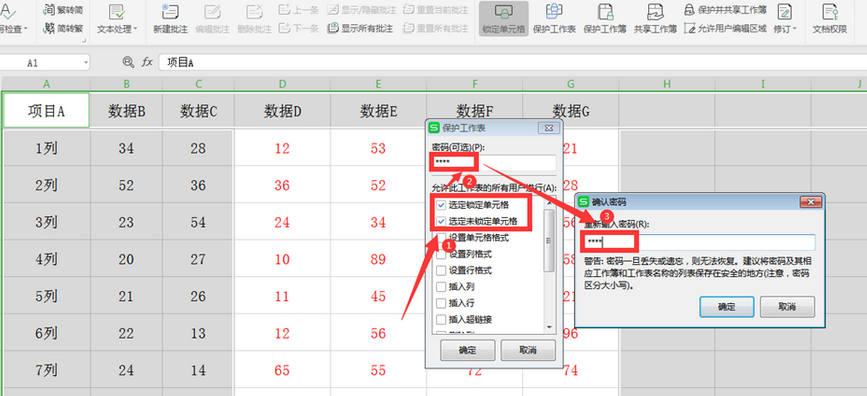Click 新建批注 to add a comment
Viewport: 867px width, 396px height.
(x=170, y=19)
